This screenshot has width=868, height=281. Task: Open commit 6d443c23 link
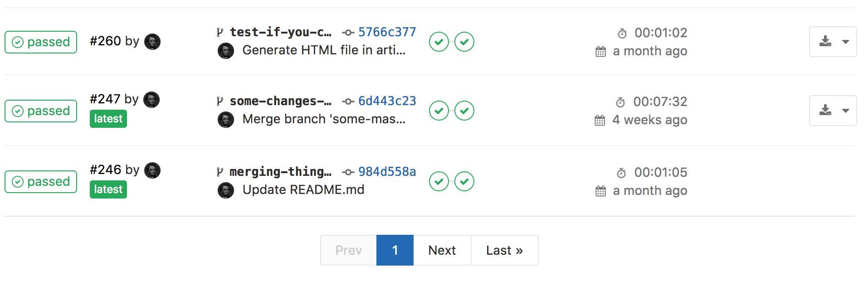(387, 101)
